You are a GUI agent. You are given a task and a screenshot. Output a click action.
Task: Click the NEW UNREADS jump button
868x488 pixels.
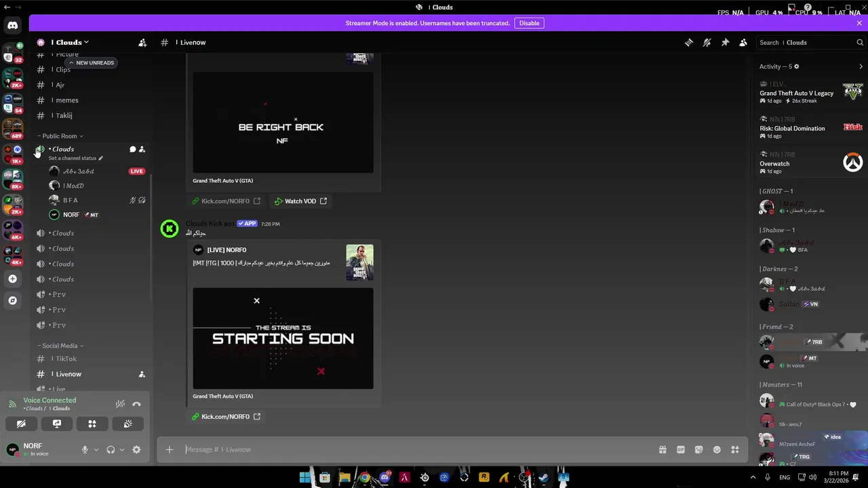[92, 62]
